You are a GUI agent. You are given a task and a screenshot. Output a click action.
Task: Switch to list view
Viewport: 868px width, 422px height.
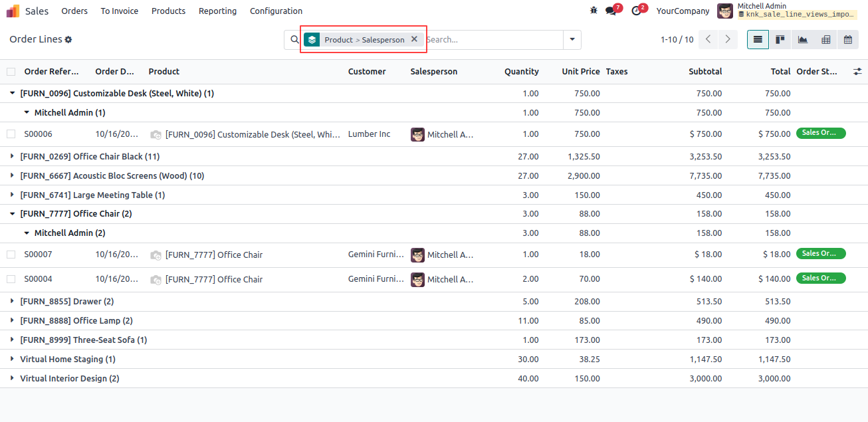(758, 40)
